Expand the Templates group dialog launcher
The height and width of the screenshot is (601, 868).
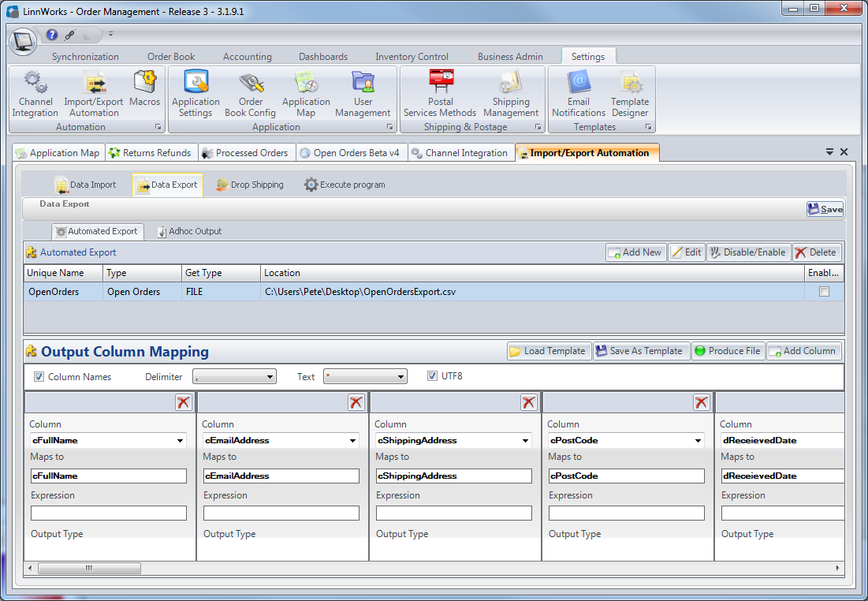pyautogui.click(x=648, y=127)
